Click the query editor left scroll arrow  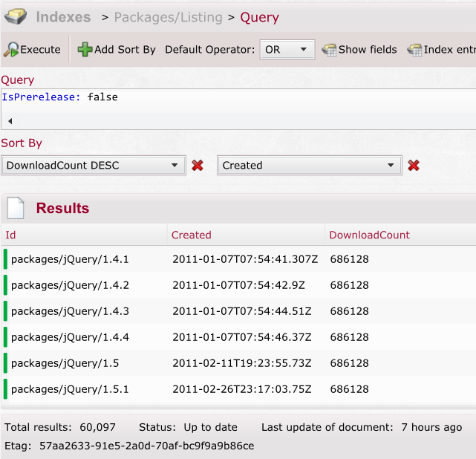[x=10, y=121]
